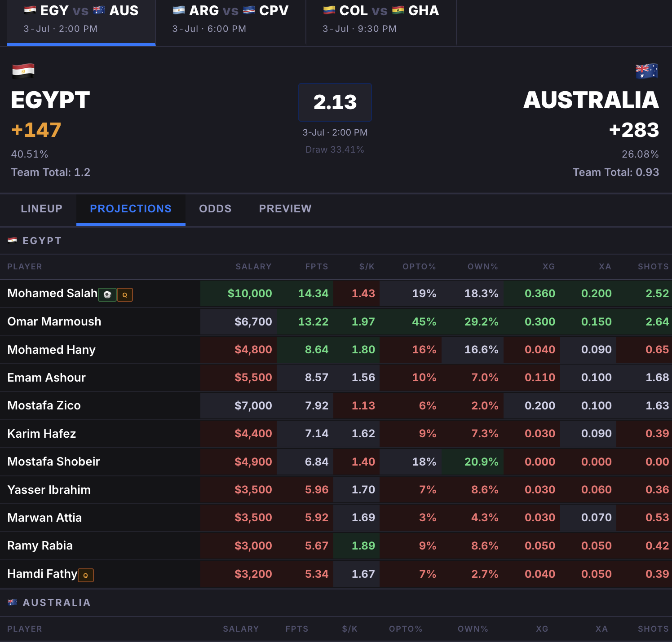The width and height of the screenshot is (672, 642).
Task: Click Omar Marmoush's $6,700 salary cell
Action: 239,321
